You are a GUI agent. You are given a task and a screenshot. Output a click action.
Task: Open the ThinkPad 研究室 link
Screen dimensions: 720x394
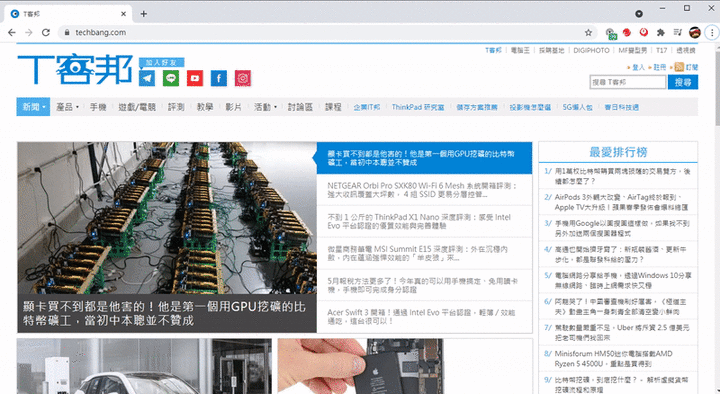(x=418, y=107)
